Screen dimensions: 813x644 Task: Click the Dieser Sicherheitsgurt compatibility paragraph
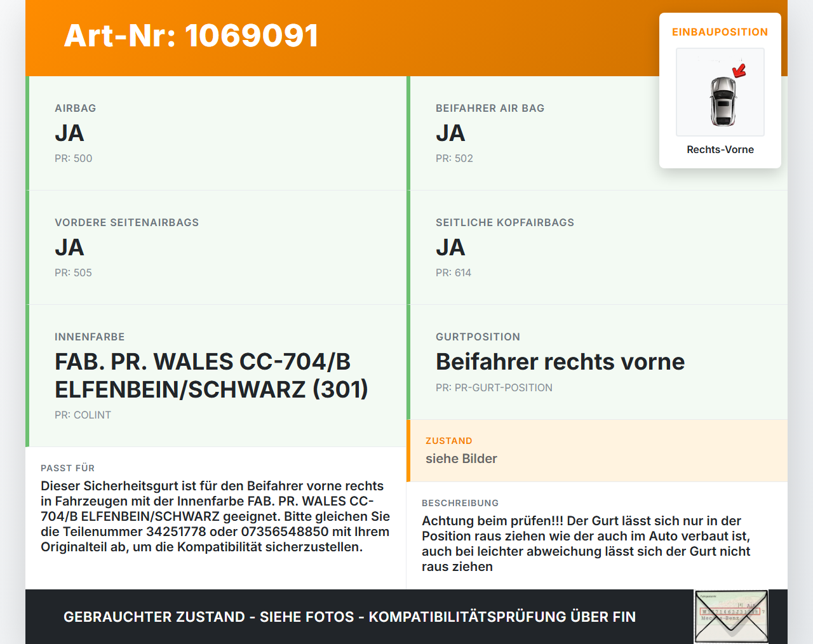point(215,516)
